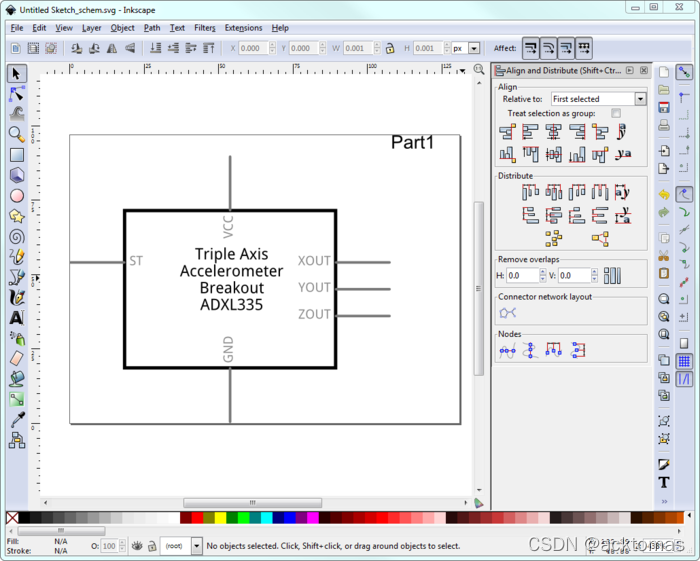Toggle grid snapping button in snap bar
The image size is (700, 561).
[x=684, y=362]
